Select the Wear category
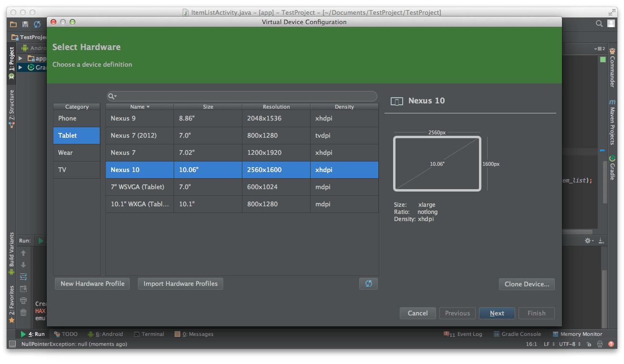 pos(76,152)
